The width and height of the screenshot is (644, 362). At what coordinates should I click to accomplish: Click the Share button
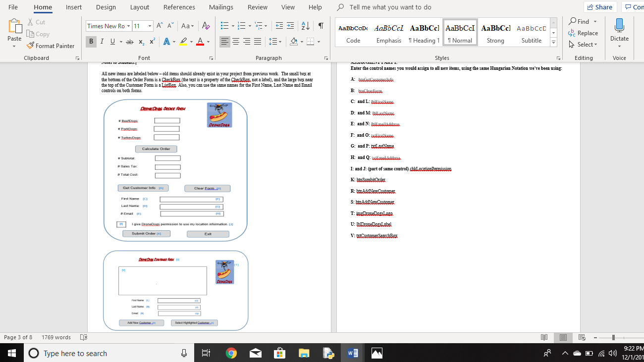pos(600,7)
